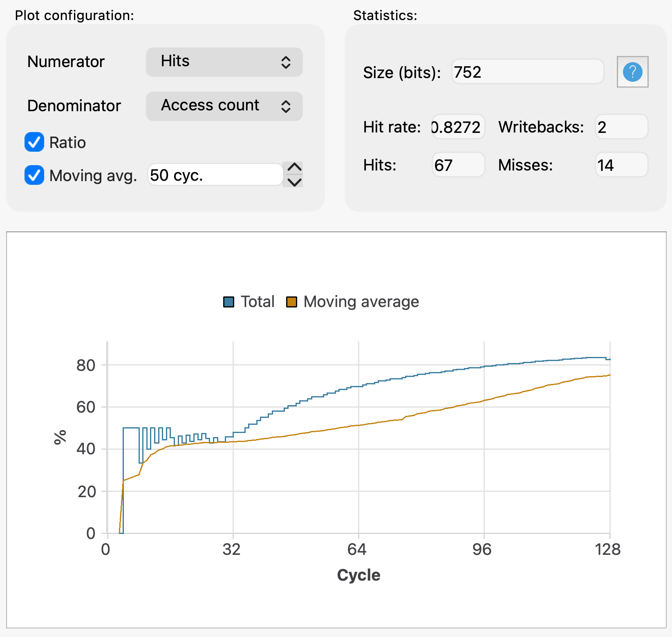Click the Statistics heading
Image resolution: width=672 pixels, height=637 pixels.
(x=385, y=16)
